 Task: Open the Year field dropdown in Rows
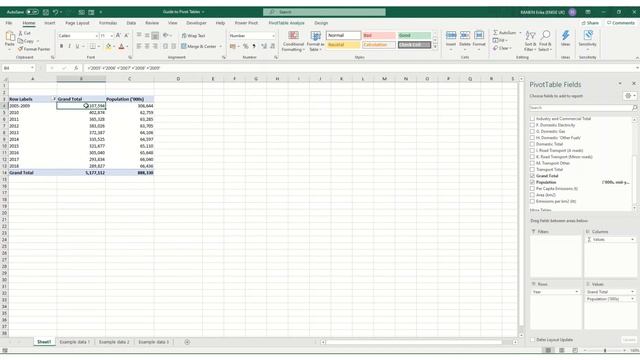pyautogui.click(x=576, y=292)
